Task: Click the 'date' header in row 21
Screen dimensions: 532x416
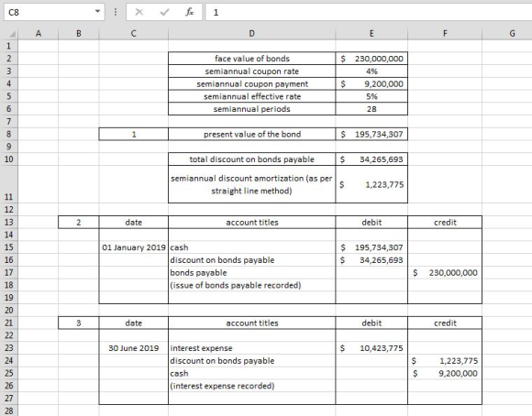Action: tap(134, 323)
